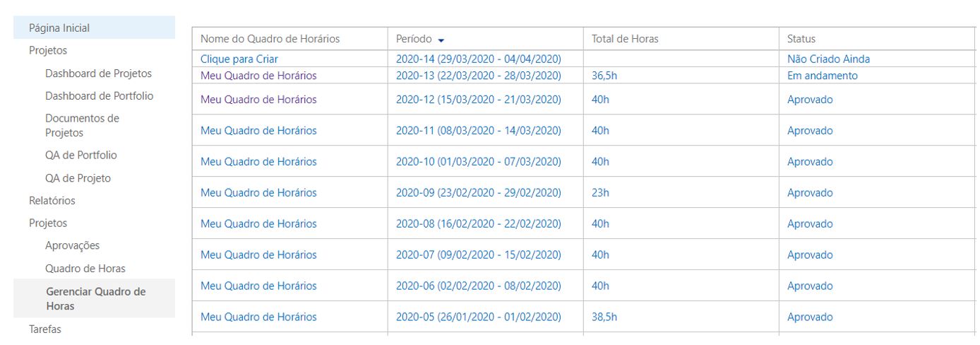This screenshot has height=345, width=980.
Task: Click the Em andamento status link
Action: pos(823,76)
